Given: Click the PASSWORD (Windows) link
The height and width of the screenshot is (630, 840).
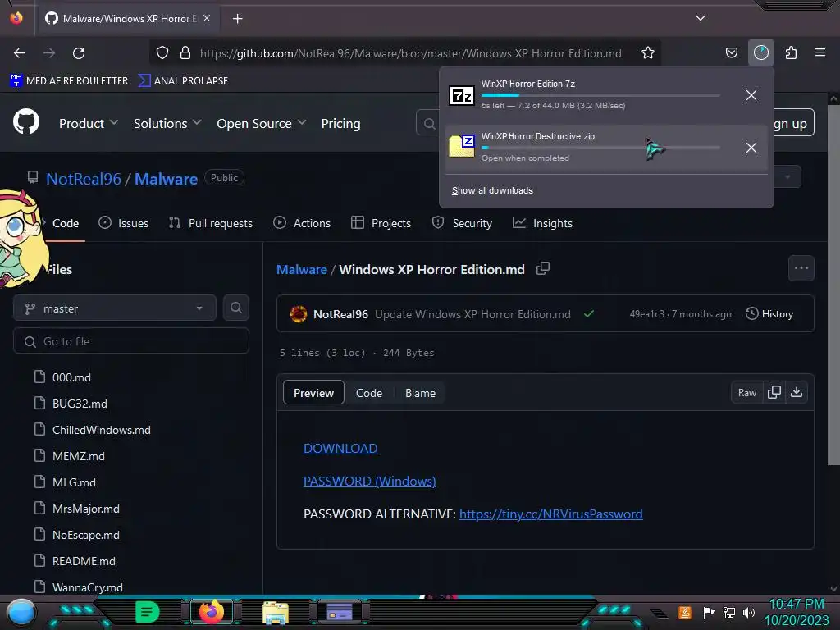Looking at the screenshot, I should (370, 481).
